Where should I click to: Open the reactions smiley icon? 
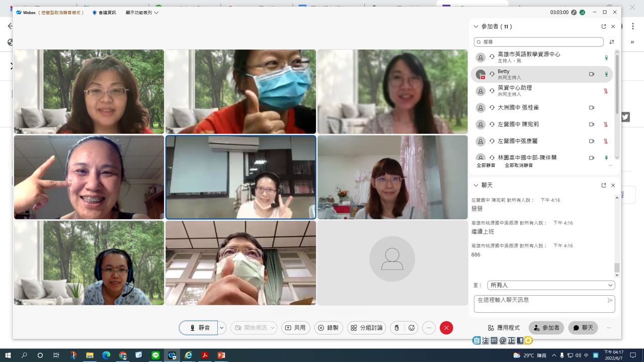(x=412, y=328)
